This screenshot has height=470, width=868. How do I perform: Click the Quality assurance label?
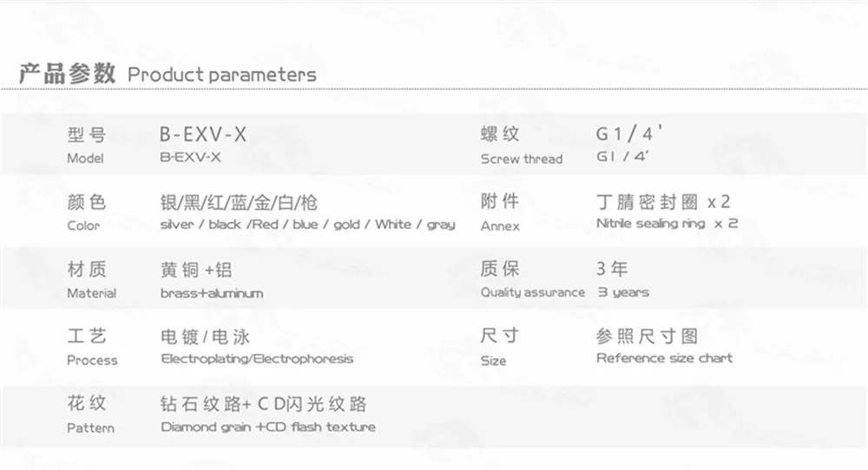click(x=533, y=292)
